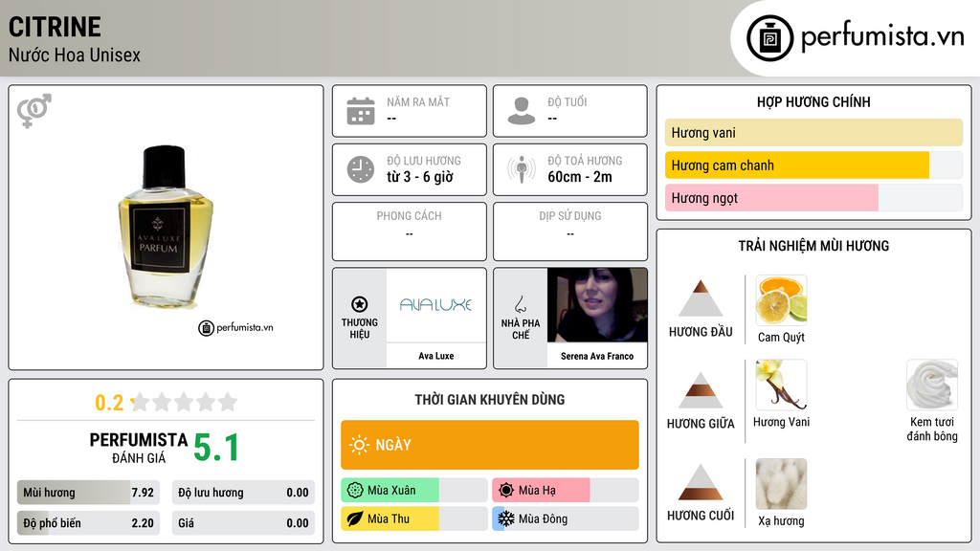Click the Hương cam chanh accord bar
The height and width of the screenshot is (551, 980).
[x=813, y=165]
